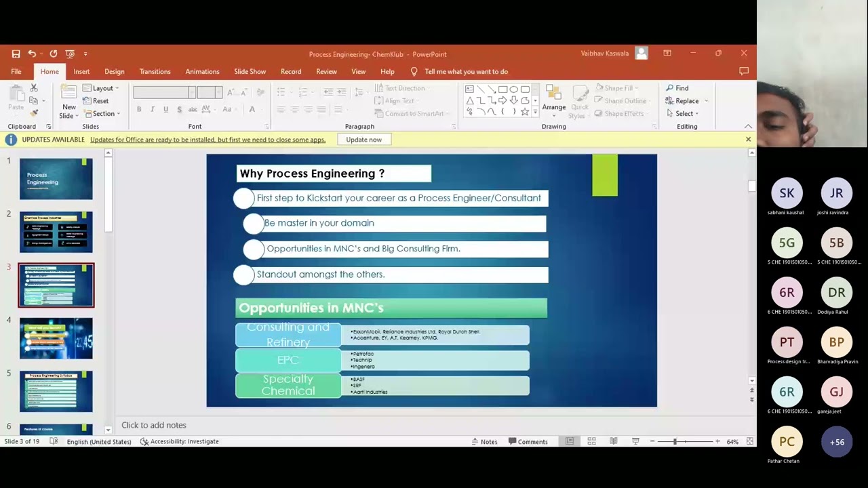The width and height of the screenshot is (868, 488).
Task: Click the Arrange icon in Drawing group
Action: coord(553,93)
